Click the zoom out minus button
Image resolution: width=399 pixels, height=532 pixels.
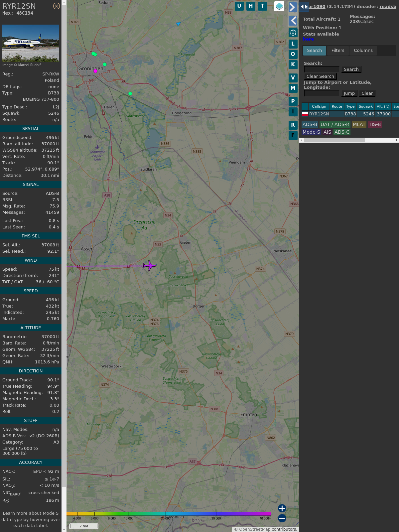pos(282,518)
